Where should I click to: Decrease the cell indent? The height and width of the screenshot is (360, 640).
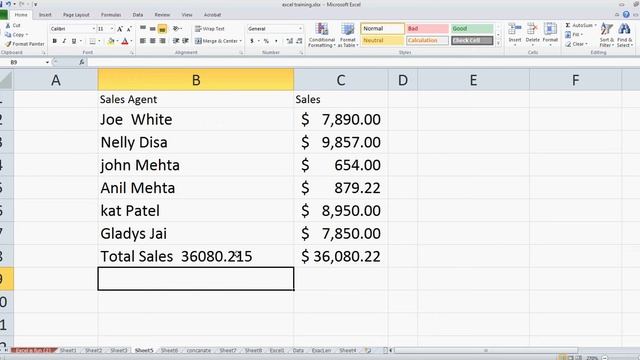click(176, 41)
